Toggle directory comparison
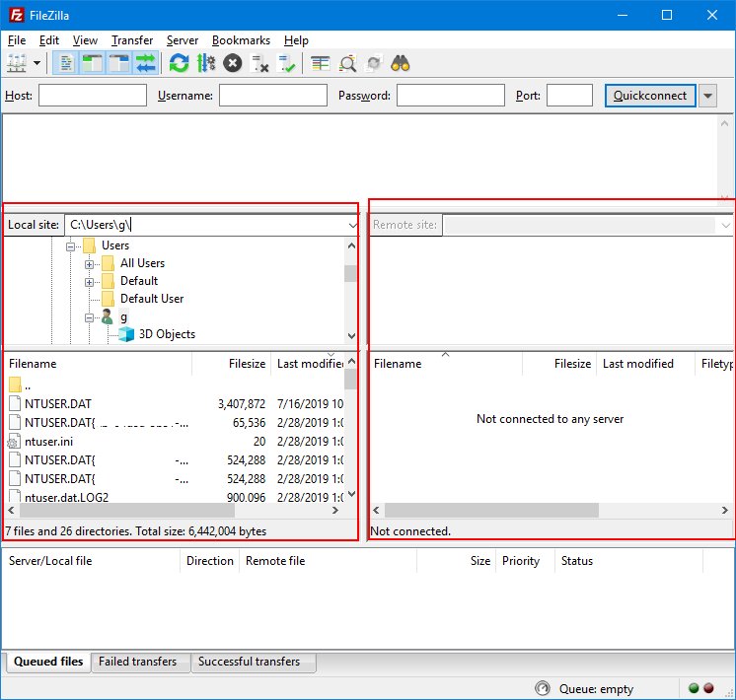Viewport: 736px width, 700px height. pyautogui.click(x=347, y=63)
